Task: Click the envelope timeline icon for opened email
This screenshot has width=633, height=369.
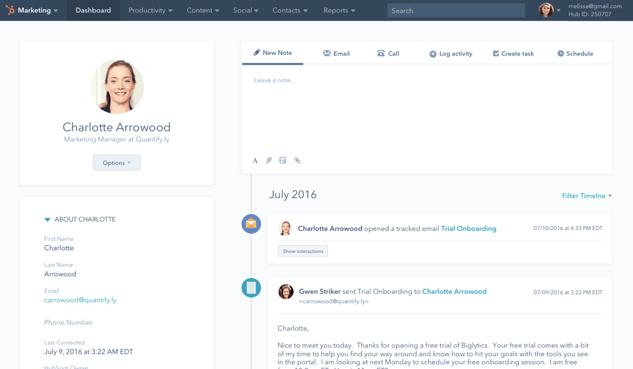Action: 251,224
